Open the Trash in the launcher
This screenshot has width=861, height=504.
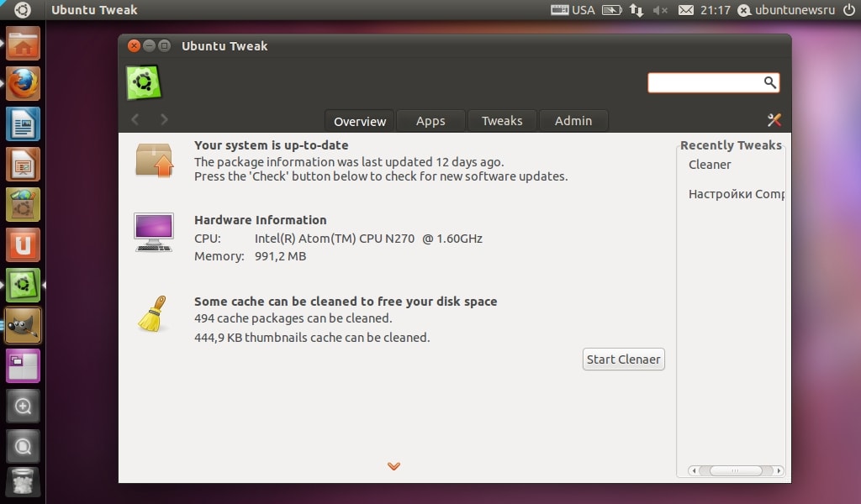click(23, 484)
